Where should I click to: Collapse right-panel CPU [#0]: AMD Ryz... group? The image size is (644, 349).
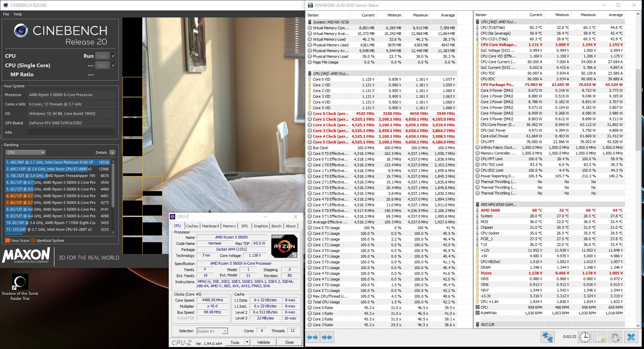point(477,22)
